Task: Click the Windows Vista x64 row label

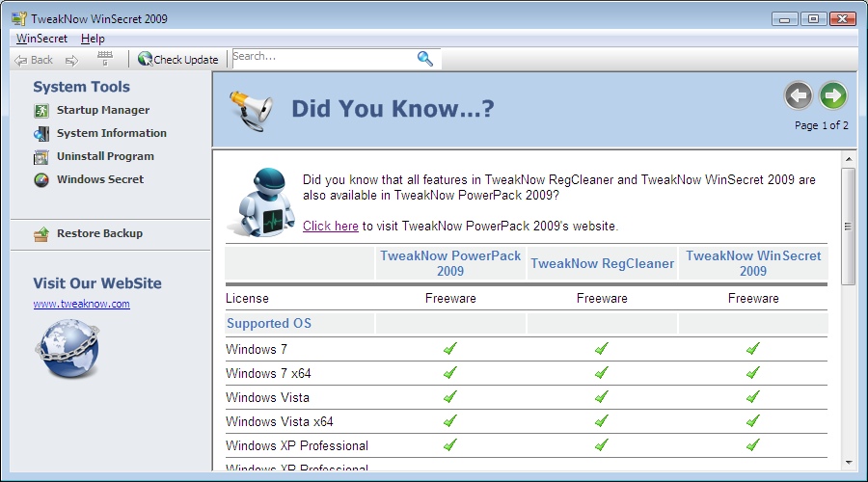Action: pyautogui.click(x=280, y=421)
